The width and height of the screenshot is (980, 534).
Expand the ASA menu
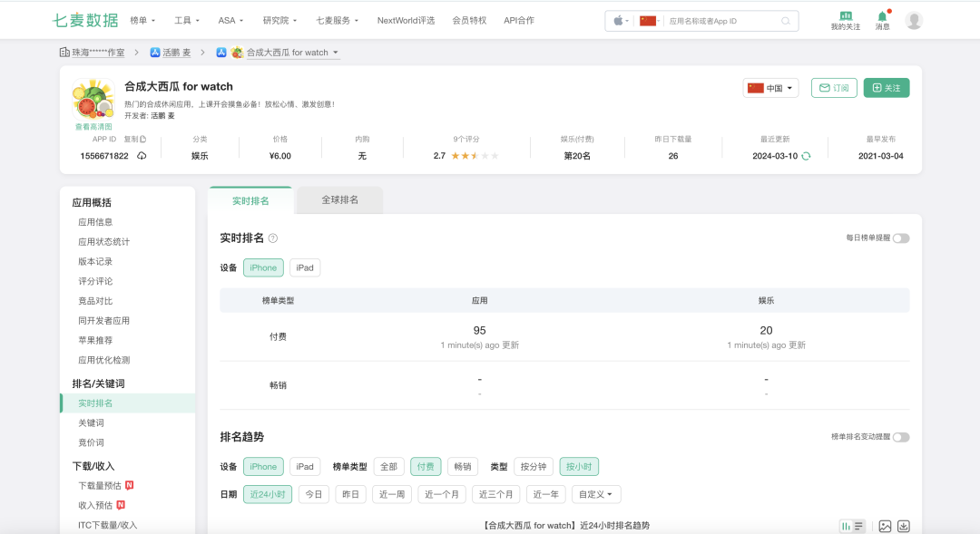tap(230, 21)
